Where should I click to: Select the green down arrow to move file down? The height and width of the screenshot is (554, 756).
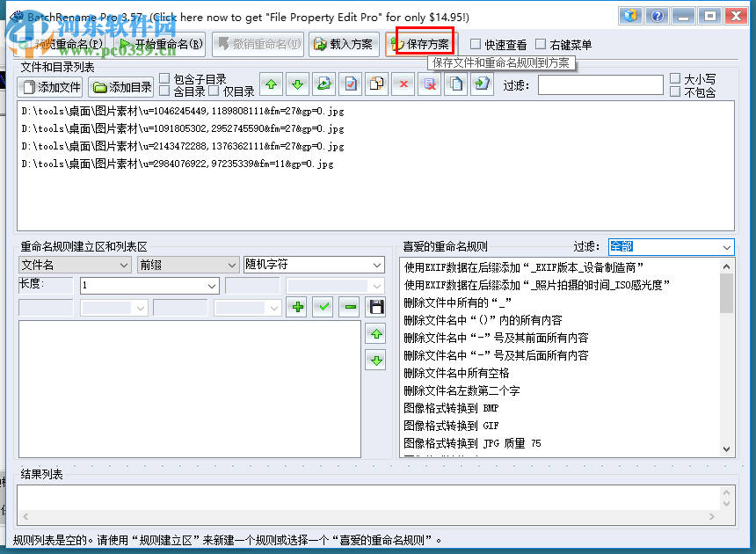click(x=297, y=84)
